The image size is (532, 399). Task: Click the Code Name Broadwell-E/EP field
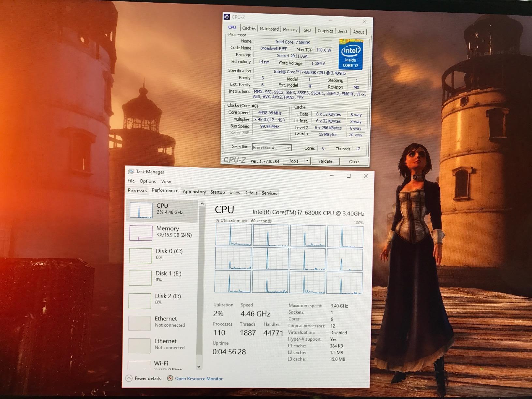pyautogui.click(x=273, y=48)
